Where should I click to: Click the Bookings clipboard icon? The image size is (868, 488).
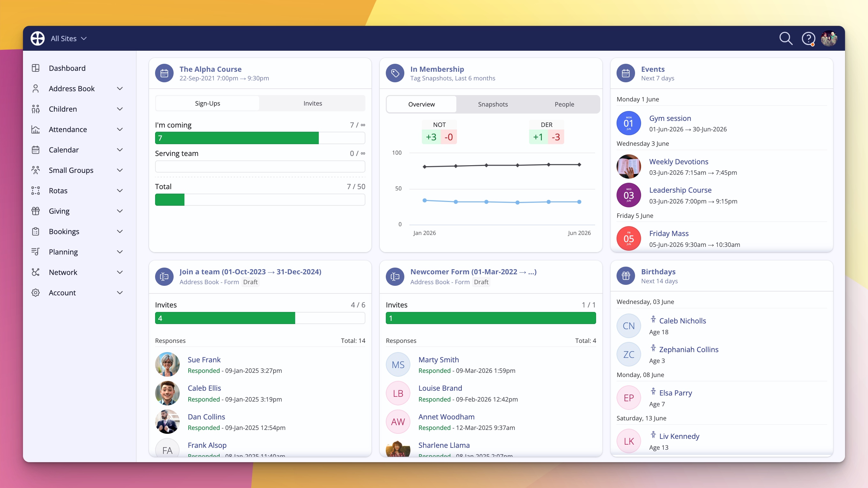pos(35,231)
